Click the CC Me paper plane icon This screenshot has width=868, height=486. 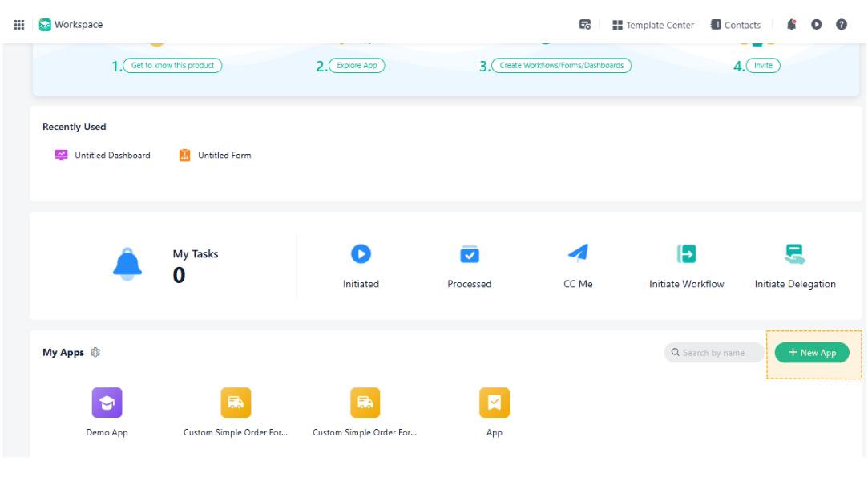coord(578,253)
